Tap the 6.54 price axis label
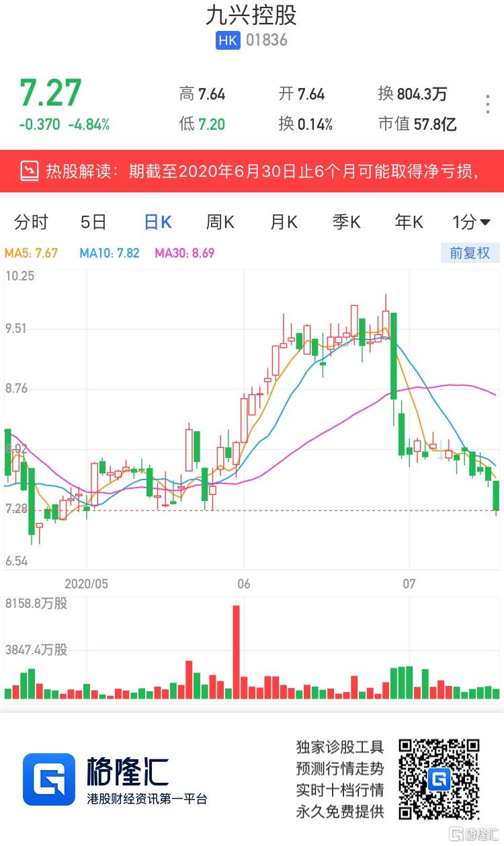 (16, 561)
